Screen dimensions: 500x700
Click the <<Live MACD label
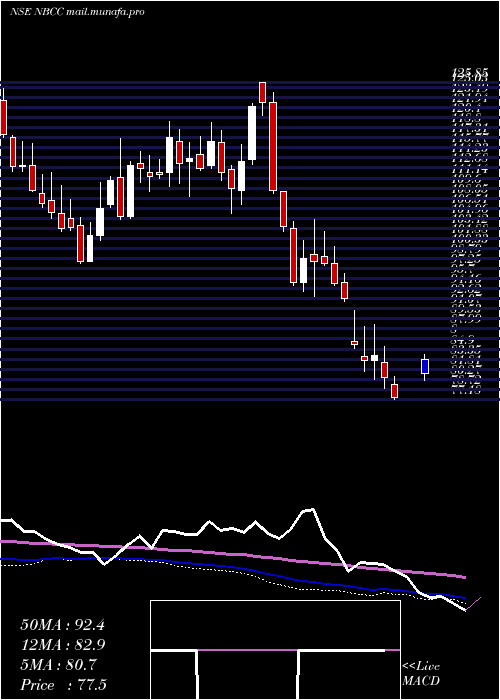tap(421, 674)
